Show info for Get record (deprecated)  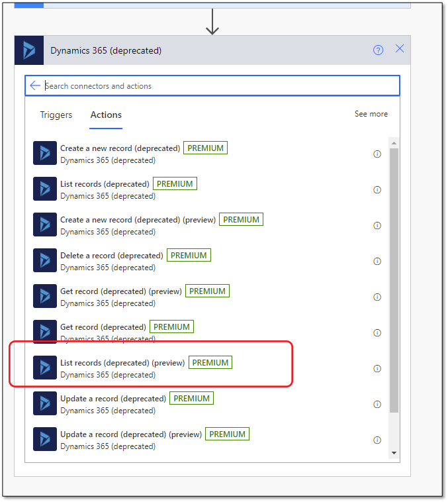pos(377,333)
